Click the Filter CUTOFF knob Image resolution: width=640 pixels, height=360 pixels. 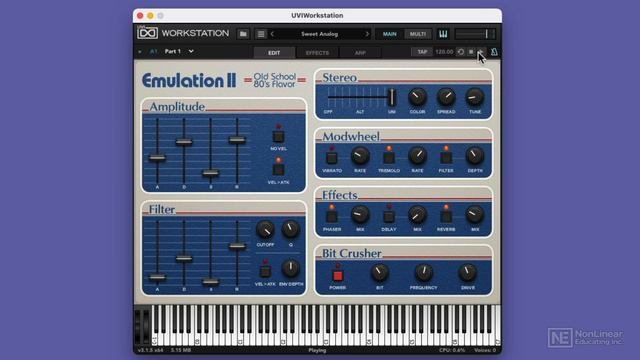(x=265, y=230)
